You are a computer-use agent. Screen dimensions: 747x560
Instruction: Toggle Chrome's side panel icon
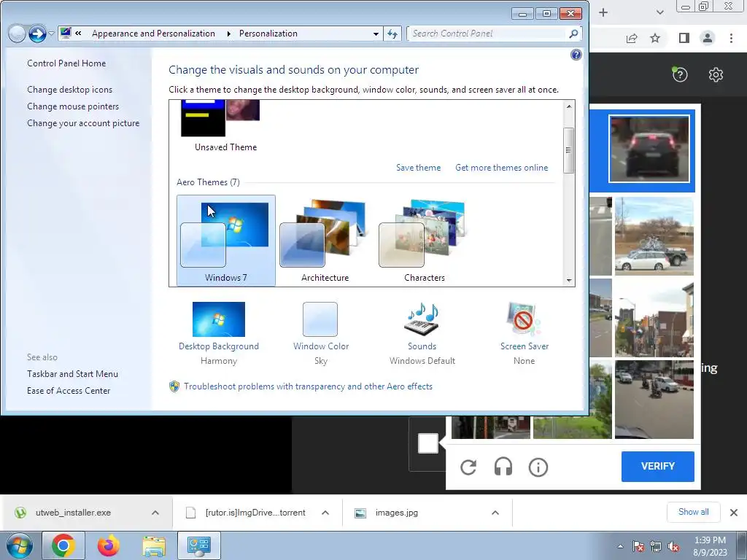684,38
